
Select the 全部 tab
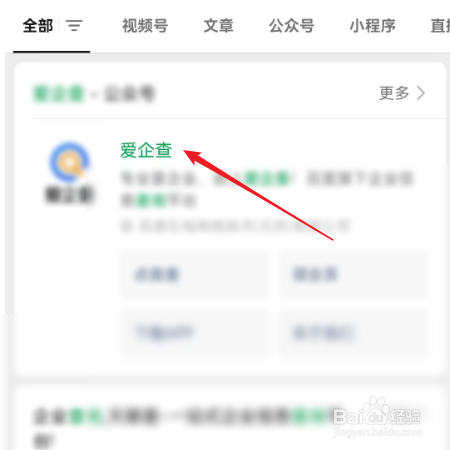click(x=38, y=26)
